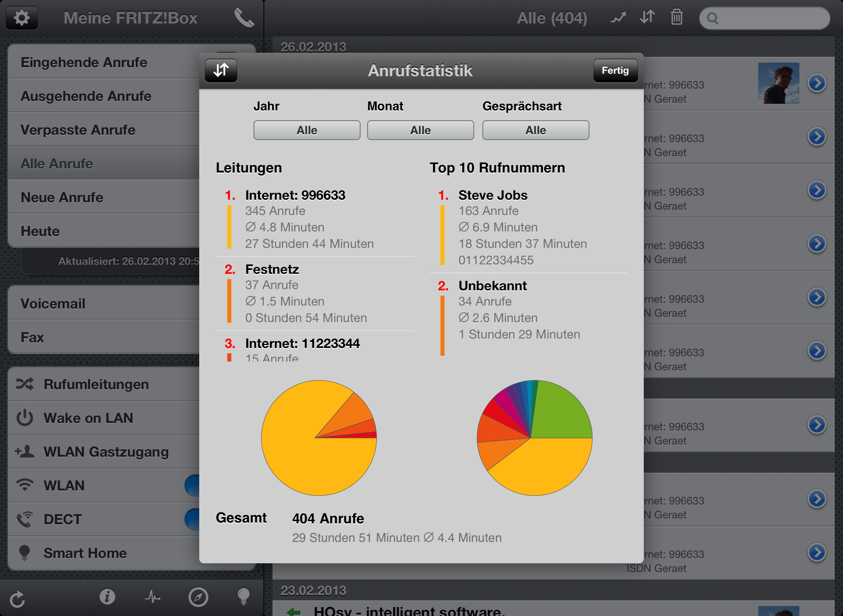Open the Jahr filter dropdown
843x616 pixels.
click(x=307, y=130)
